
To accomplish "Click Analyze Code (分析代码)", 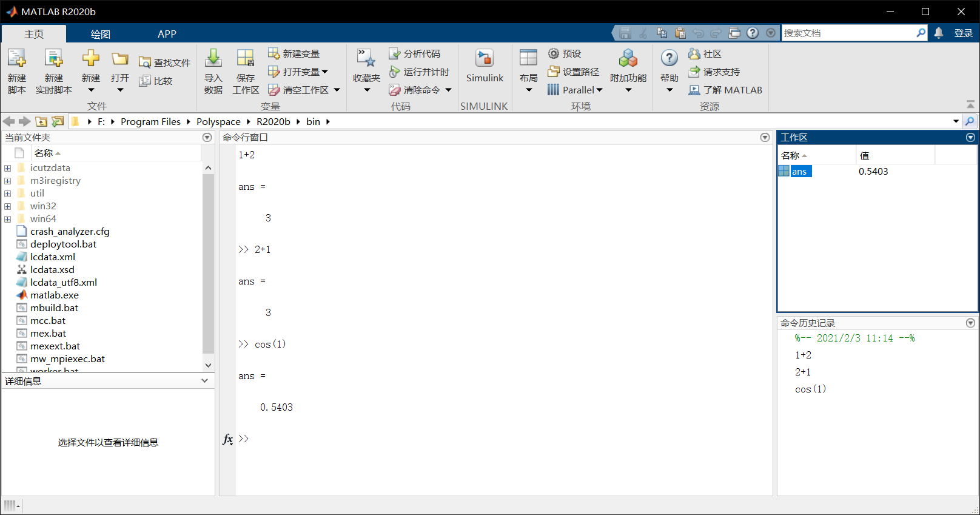I will click(x=415, y=53).
